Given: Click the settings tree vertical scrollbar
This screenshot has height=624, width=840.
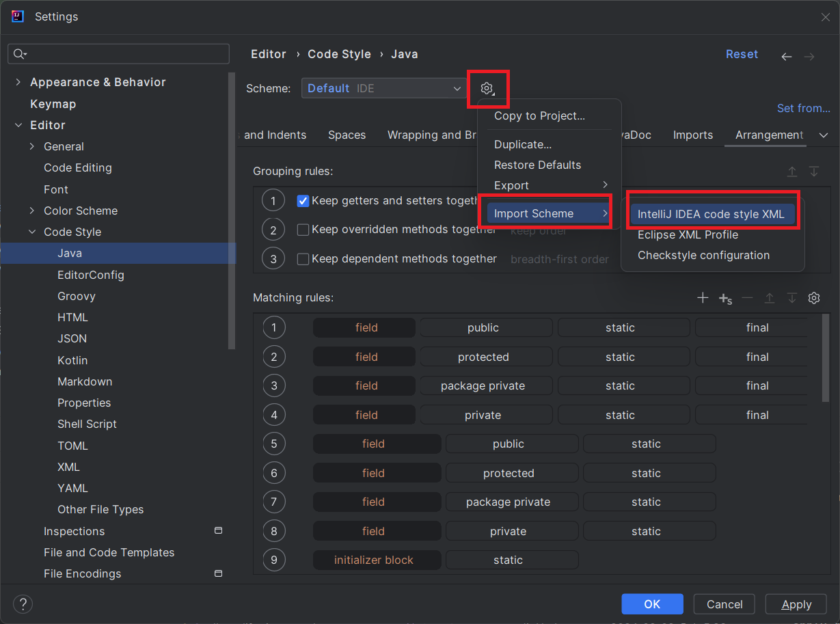Looking at the screenshot, I should point(232,212).
